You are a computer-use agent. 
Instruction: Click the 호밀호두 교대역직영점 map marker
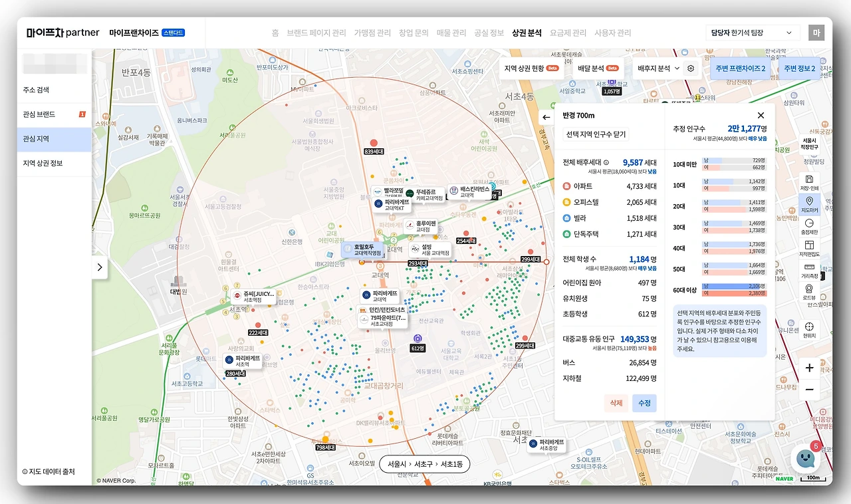pyautogui.click(x=362, y=249)
